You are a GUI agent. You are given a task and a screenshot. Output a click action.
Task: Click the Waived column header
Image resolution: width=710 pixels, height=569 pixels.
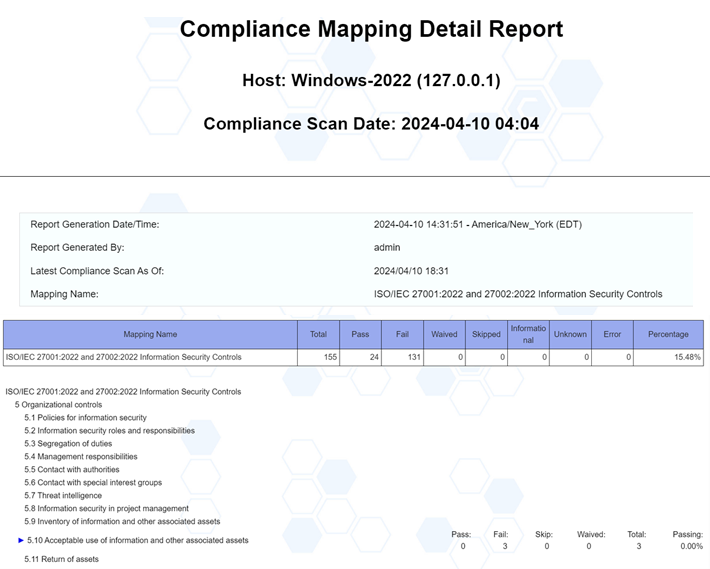click(x=444, y=335)
